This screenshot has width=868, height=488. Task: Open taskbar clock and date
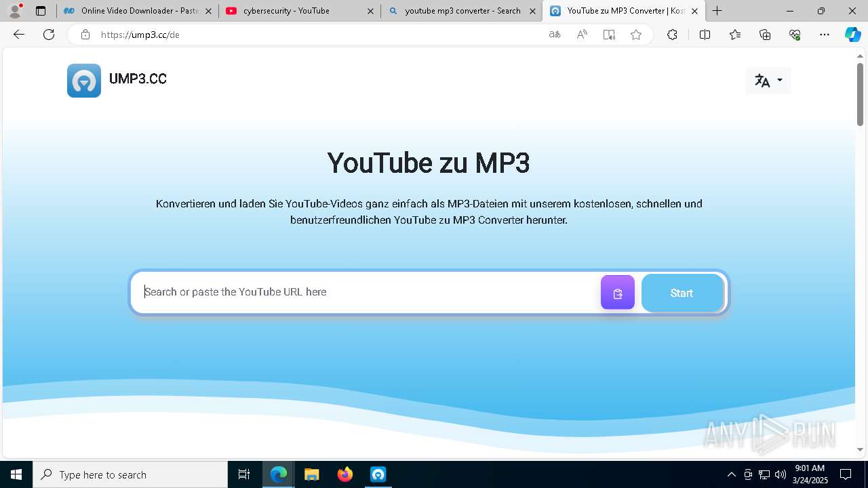pos(810,474)
